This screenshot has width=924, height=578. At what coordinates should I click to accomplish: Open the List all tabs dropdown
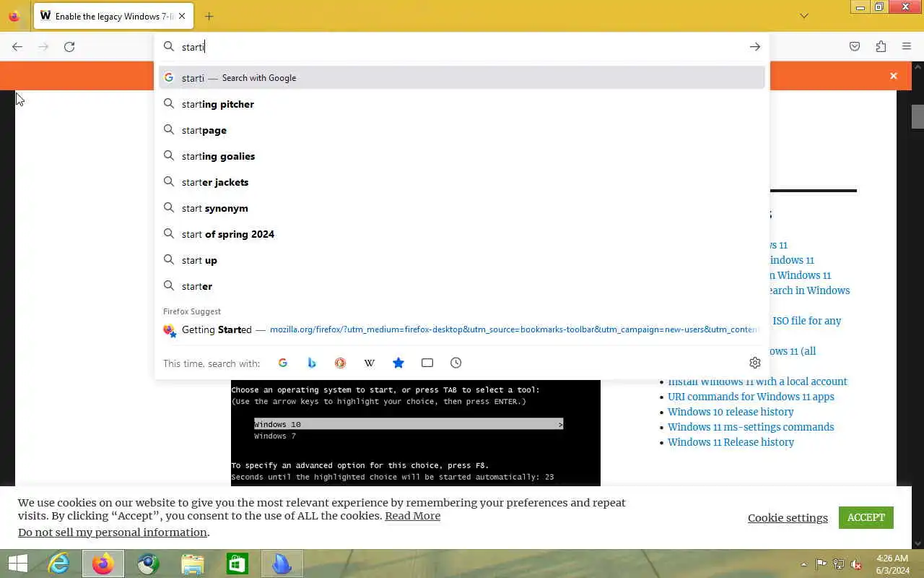[x=804, y=16]
